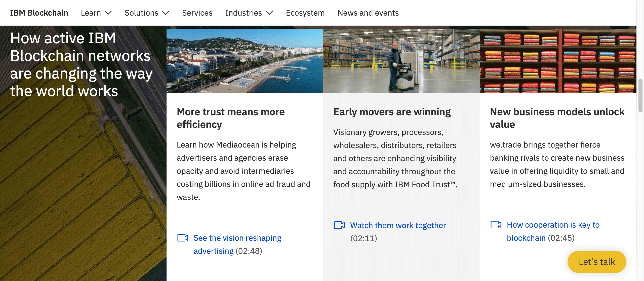
Task: Select the IBM Blockchain logo text
Action: [x=39, y=13]
